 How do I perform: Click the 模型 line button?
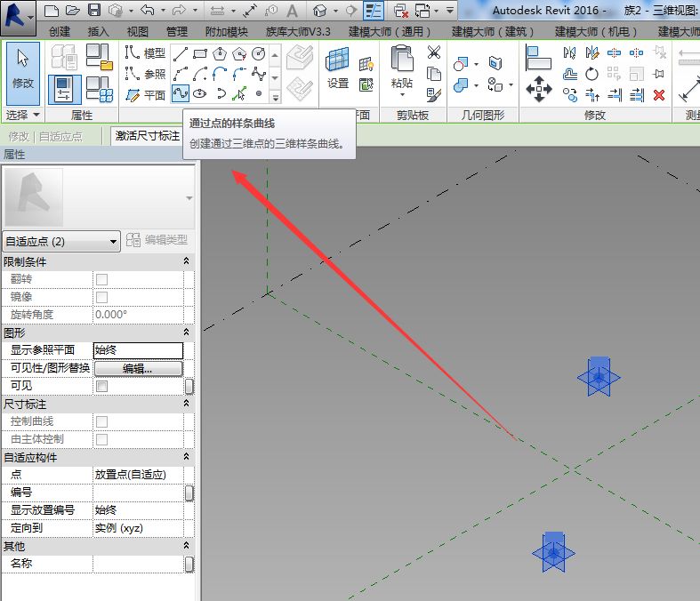click(146, 53)
